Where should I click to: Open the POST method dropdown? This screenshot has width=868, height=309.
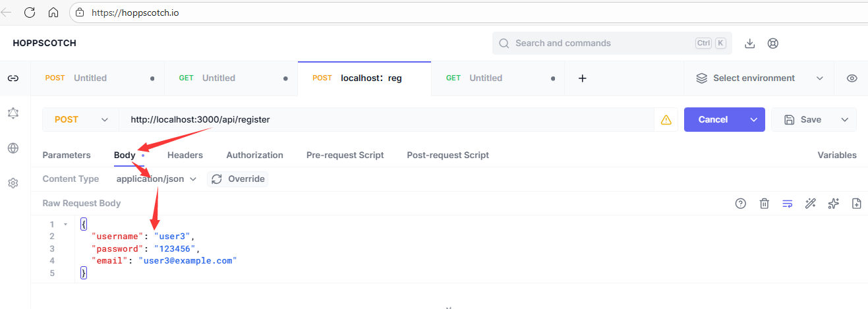(80, 120)
